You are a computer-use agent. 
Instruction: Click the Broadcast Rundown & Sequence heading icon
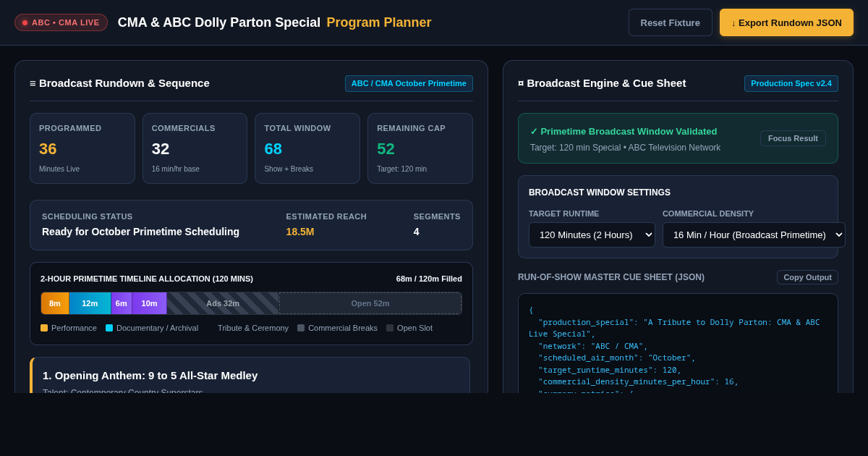point(33,83)
